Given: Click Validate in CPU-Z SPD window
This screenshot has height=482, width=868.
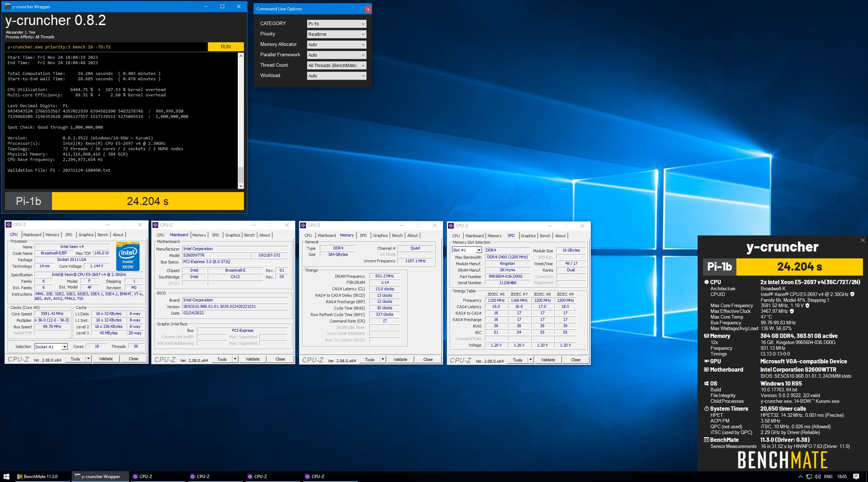Looking at the screenshot, I should coord(548,360).
